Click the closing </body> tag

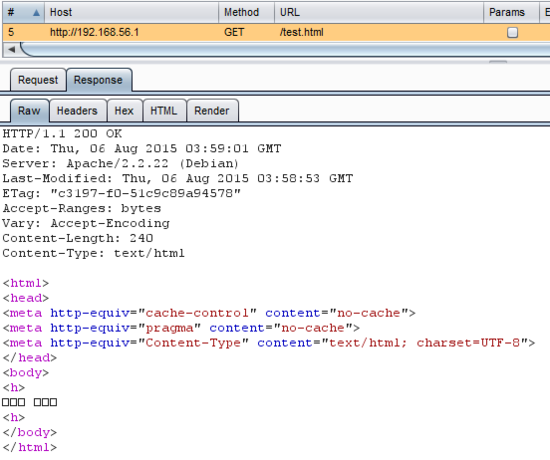pyautogui.click(x=30, y=432)
